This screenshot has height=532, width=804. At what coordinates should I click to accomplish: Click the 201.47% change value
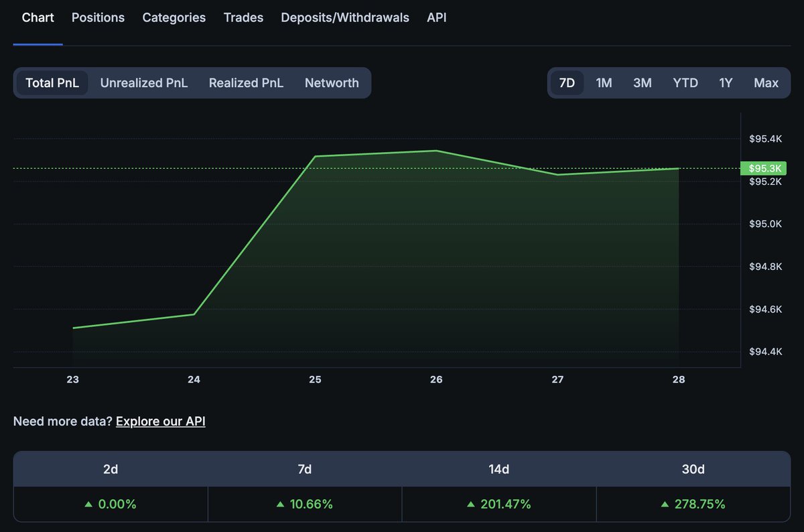[x=506, y=505]
